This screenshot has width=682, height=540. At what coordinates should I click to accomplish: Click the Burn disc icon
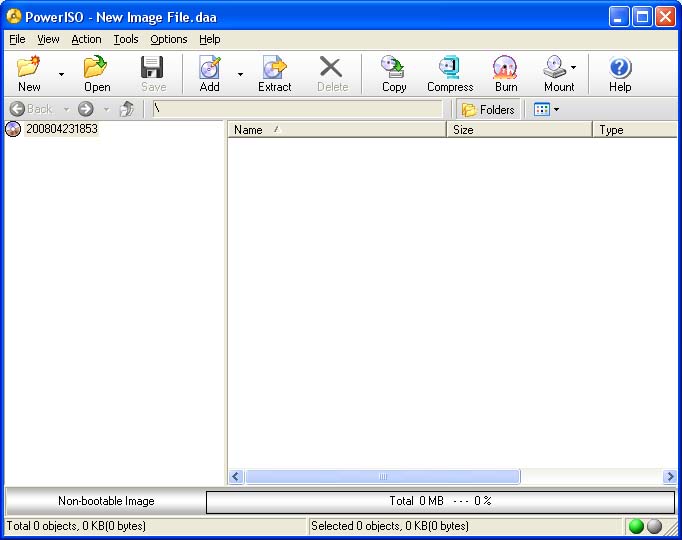click(x=505, y=67)
